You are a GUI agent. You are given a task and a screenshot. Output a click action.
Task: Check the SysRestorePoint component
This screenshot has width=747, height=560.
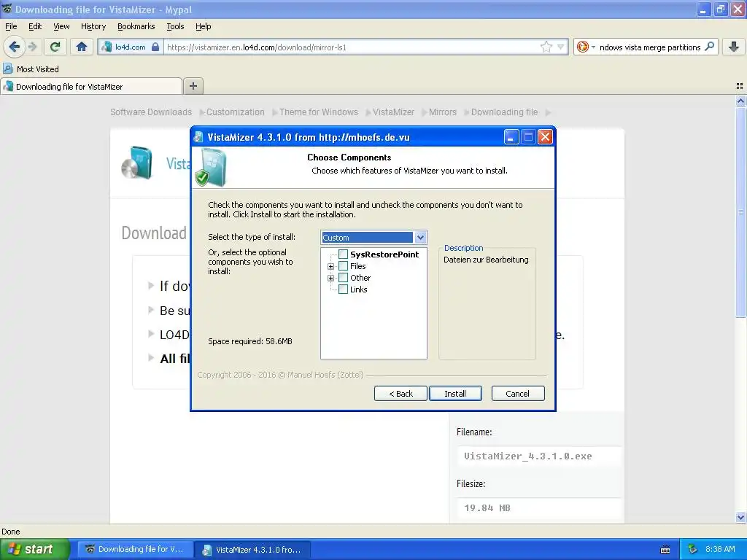click(343, 254)
